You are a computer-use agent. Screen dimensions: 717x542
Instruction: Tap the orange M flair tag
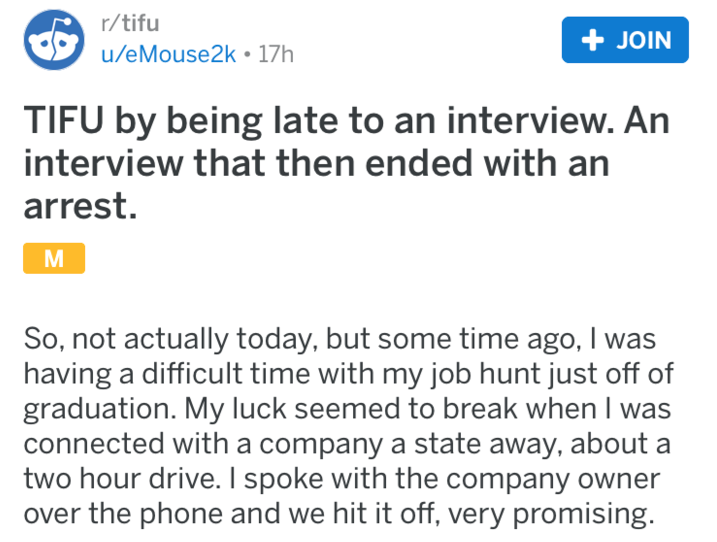(53, 260)
